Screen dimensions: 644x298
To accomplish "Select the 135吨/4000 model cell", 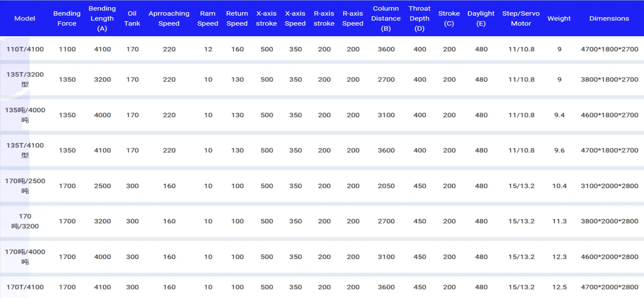I will [x=25, y=115].
